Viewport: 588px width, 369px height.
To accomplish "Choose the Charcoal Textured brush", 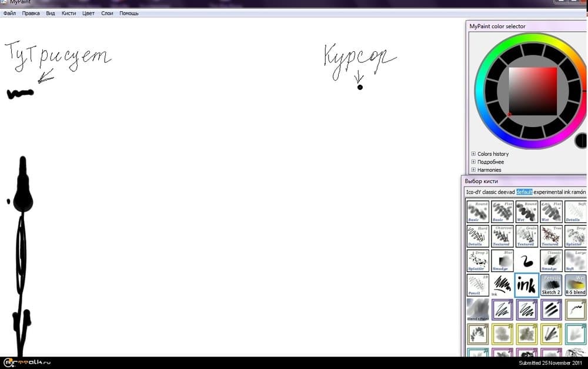I will [502, 236].
